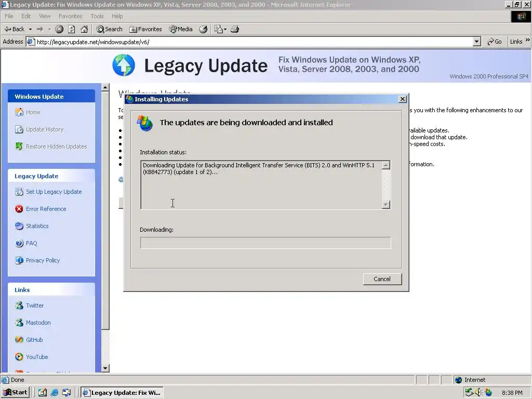Click the Privacy Policy info icon

point(19,260)
